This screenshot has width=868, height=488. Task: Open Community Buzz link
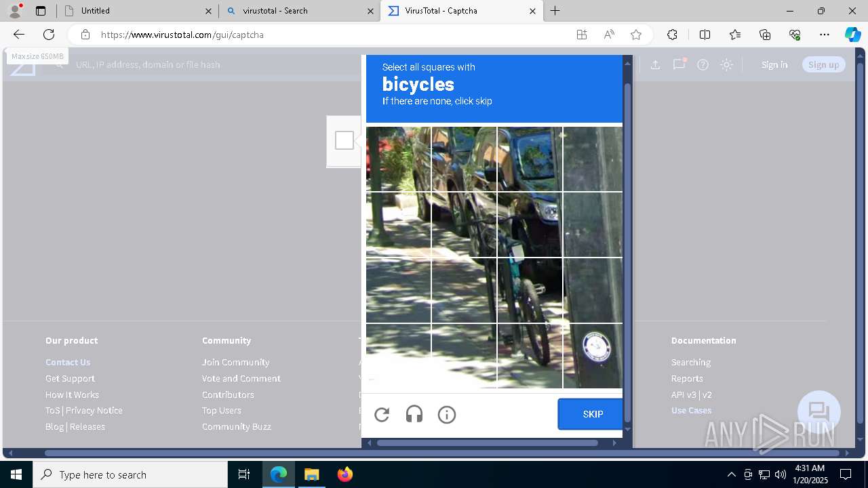[236, 426]
